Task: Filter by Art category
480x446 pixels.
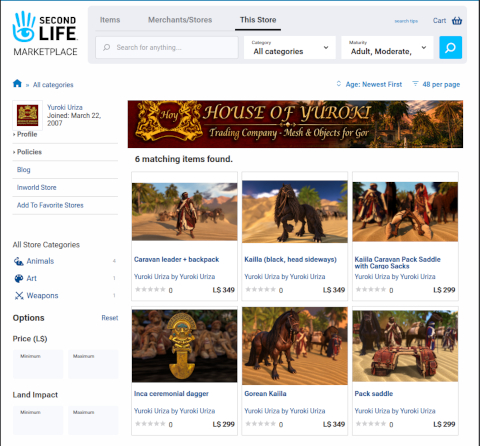Action: [31, 278]
